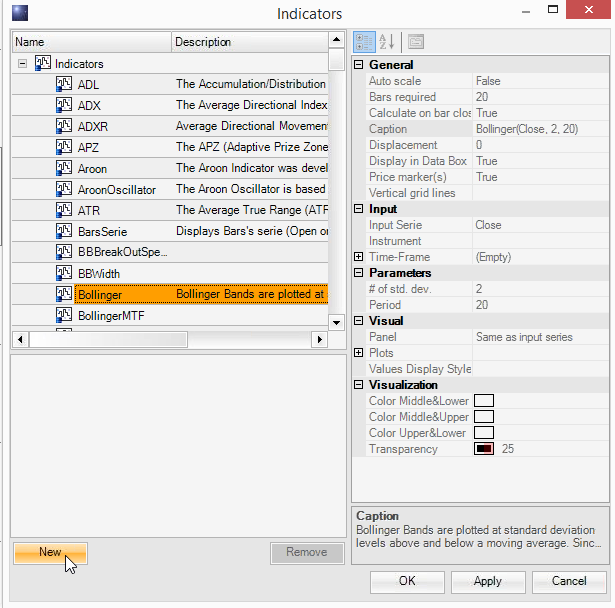Select Calculate on bar close value True

(x=540, y=113)
